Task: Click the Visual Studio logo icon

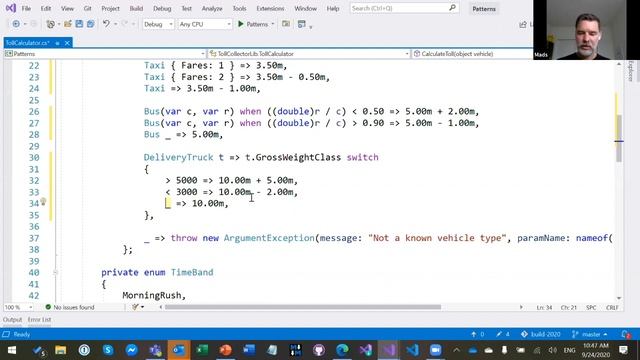Action: [11, 8]
